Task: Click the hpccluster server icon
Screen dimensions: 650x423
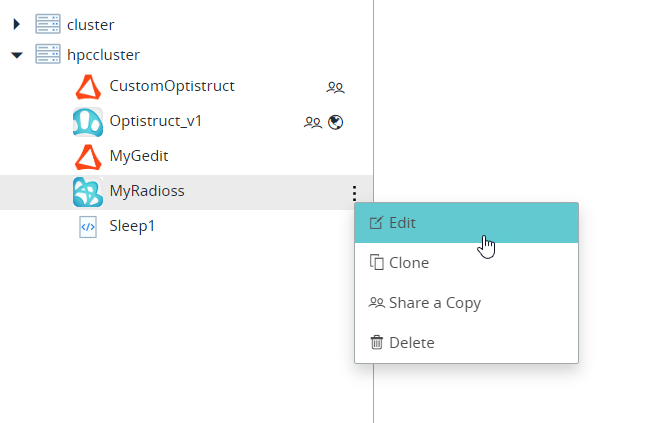Action: pos(48,54)
